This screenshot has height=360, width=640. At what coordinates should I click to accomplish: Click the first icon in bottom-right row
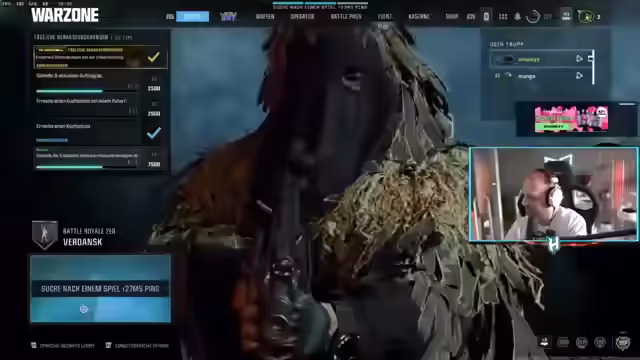coord(544,342)
